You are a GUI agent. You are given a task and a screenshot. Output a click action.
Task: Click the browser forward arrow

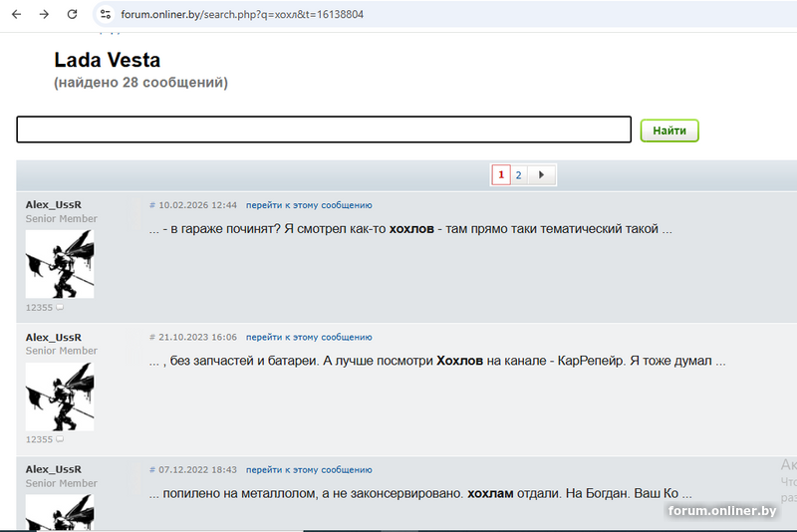pyautogui.click(x=44, y=15)
